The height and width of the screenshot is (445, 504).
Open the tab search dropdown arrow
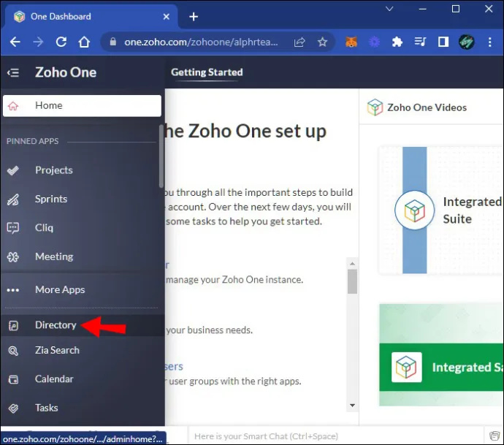coord(389,9)
